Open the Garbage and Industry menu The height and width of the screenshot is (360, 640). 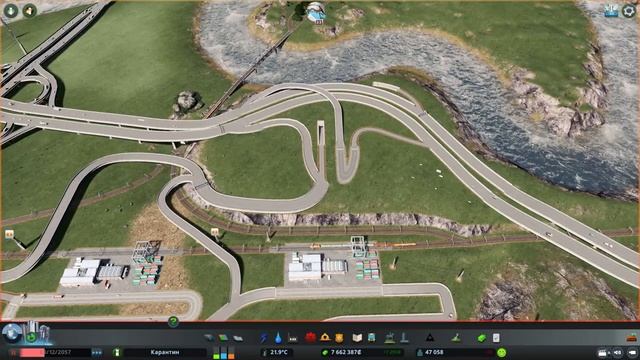293,338
